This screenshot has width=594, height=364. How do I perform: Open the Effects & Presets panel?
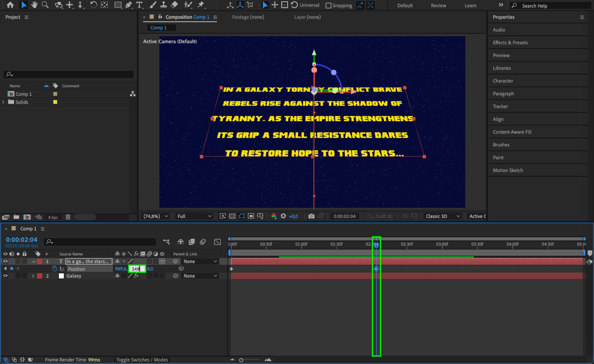(510, 42)
